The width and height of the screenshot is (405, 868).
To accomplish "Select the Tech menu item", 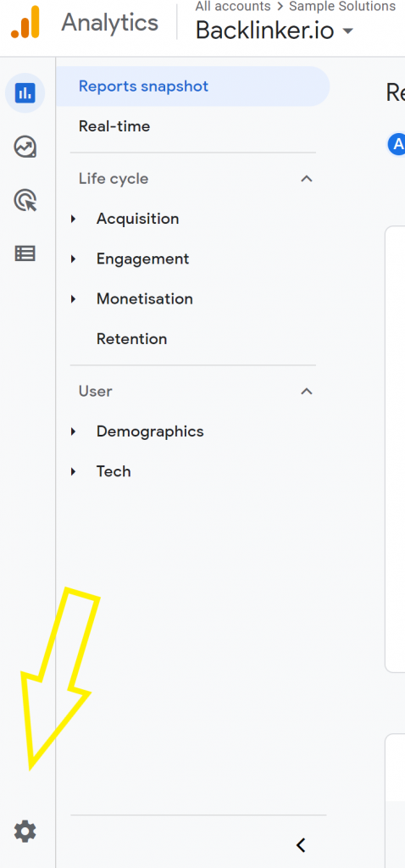I will pos(114,471).
